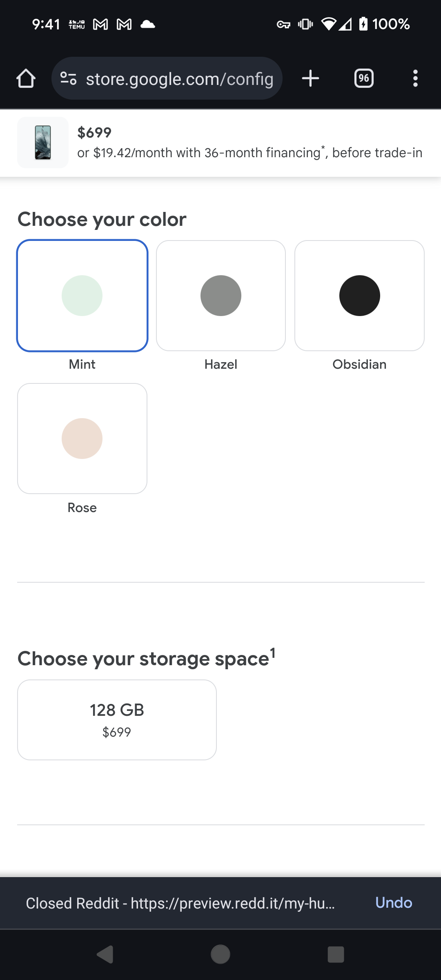Image resolution: width=441 pixels, height=980 pixels.
Task: Choose the Hazel color option
Action: [x=221, y=296]
